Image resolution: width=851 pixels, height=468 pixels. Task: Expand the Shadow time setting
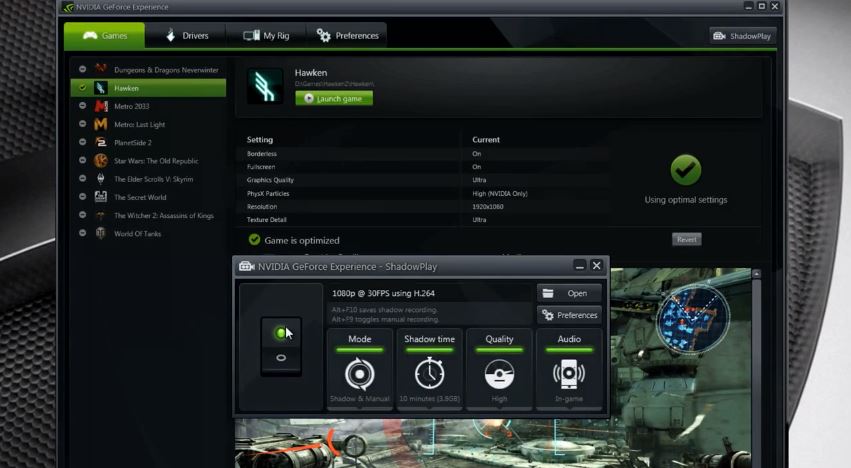click(x=429, y=369)
